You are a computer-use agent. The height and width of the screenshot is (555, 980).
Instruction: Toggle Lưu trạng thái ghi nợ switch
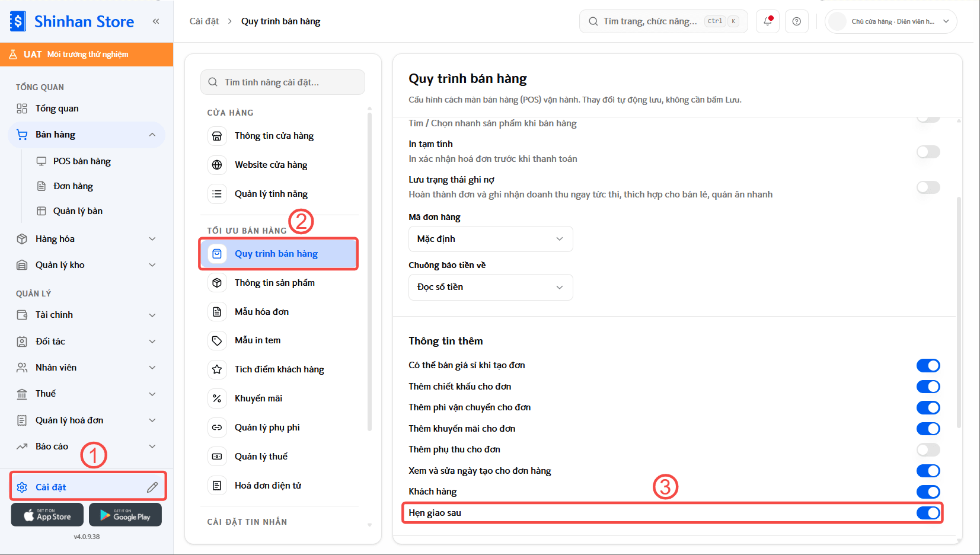click(x=928, y=187)
